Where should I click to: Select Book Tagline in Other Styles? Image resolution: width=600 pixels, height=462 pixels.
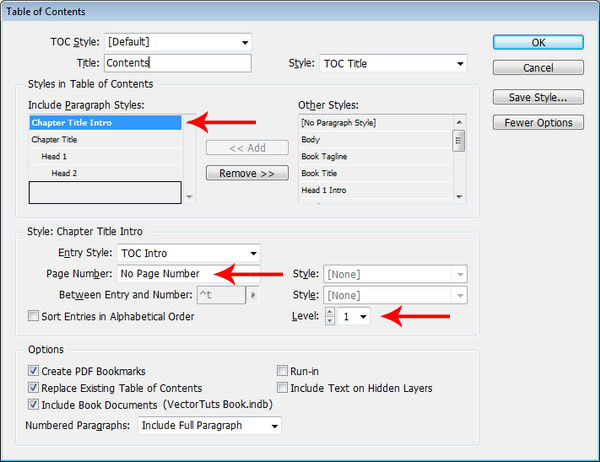(x=375, y=157)
